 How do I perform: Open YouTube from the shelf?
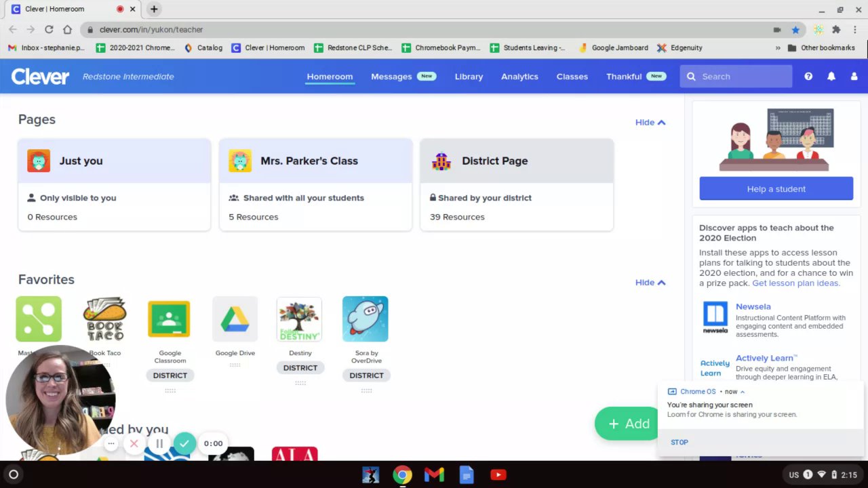coord(498,474)
